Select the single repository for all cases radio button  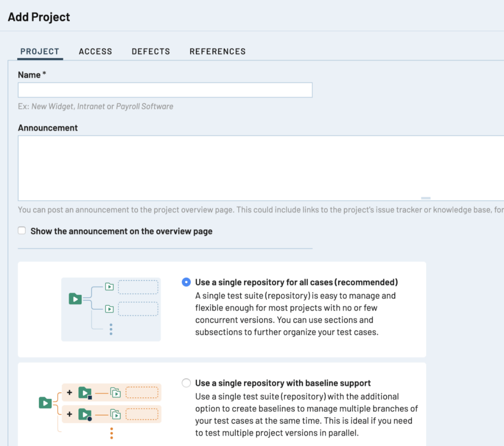pos(186,282)
